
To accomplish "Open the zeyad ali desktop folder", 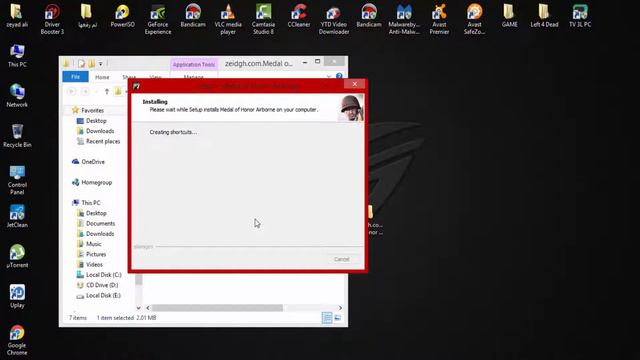I will (17, 16).
